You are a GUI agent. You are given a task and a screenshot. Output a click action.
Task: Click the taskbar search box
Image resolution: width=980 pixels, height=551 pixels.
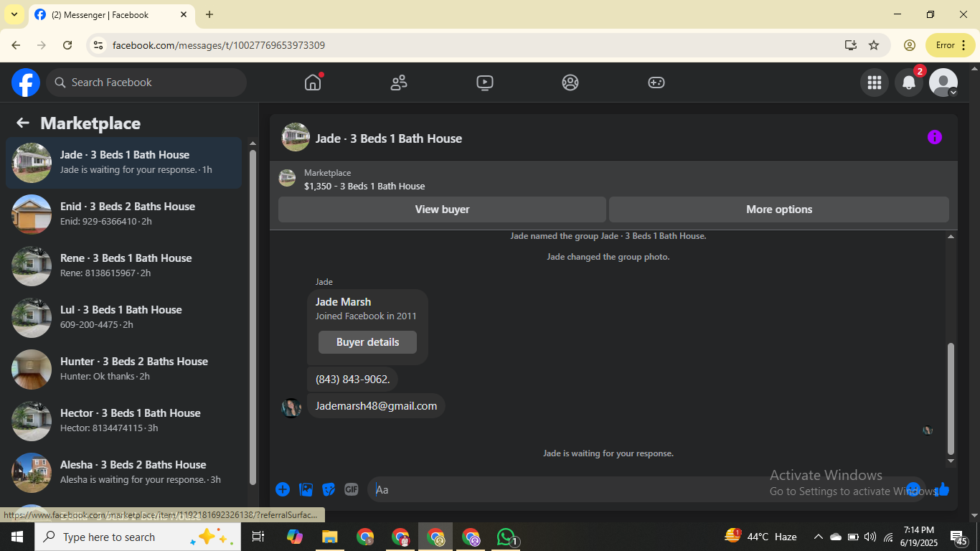(x=138, y=537)
